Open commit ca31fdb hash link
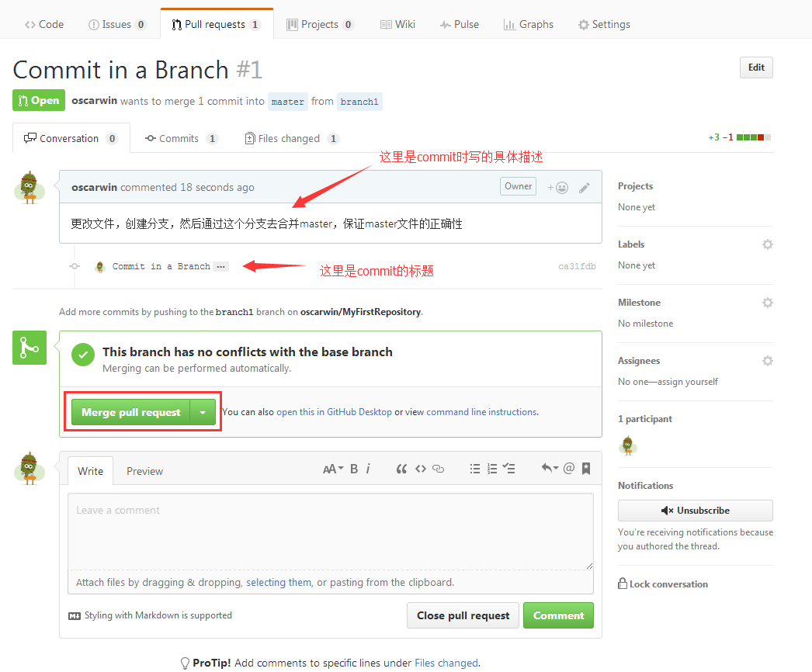This screenshot has width=812, height=672. coord(577,266)
